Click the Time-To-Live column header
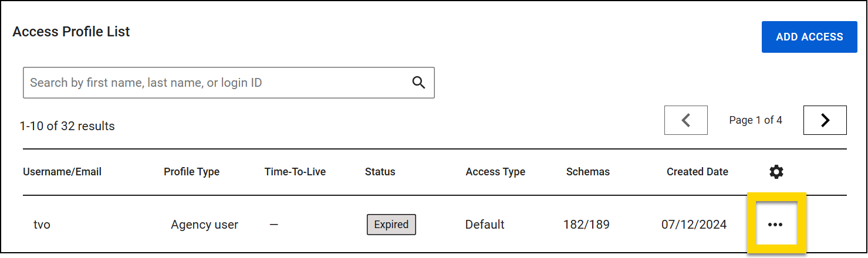The height and width of the screenshot is (258, 868). pyautogui.click(x=295, y=172)
